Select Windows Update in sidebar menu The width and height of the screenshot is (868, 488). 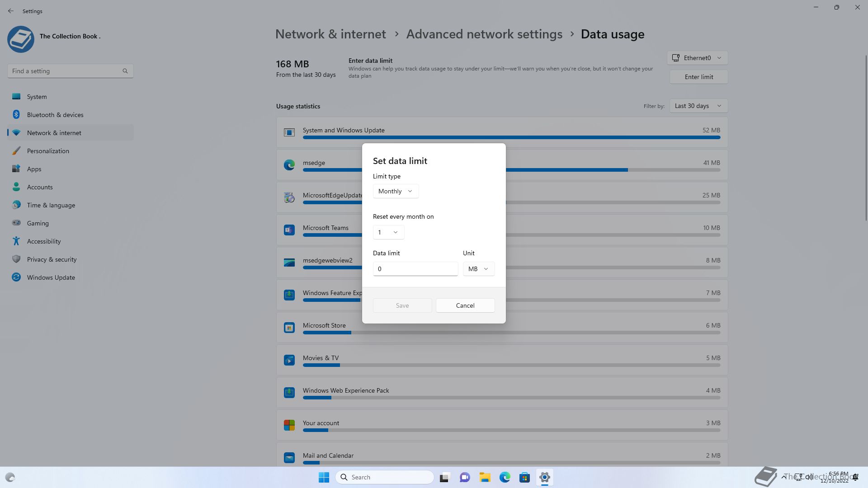tap(71, 277)
